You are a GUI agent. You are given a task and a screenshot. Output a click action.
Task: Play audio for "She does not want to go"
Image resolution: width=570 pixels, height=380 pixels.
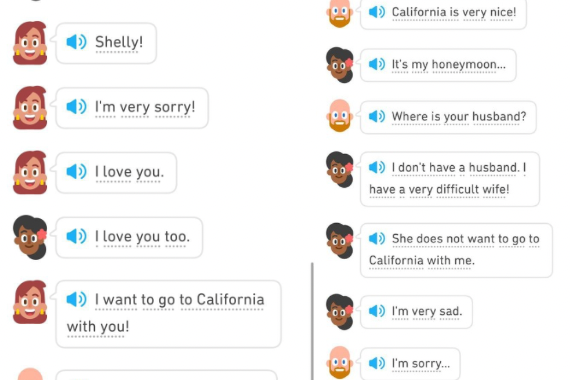coord(377,239)
